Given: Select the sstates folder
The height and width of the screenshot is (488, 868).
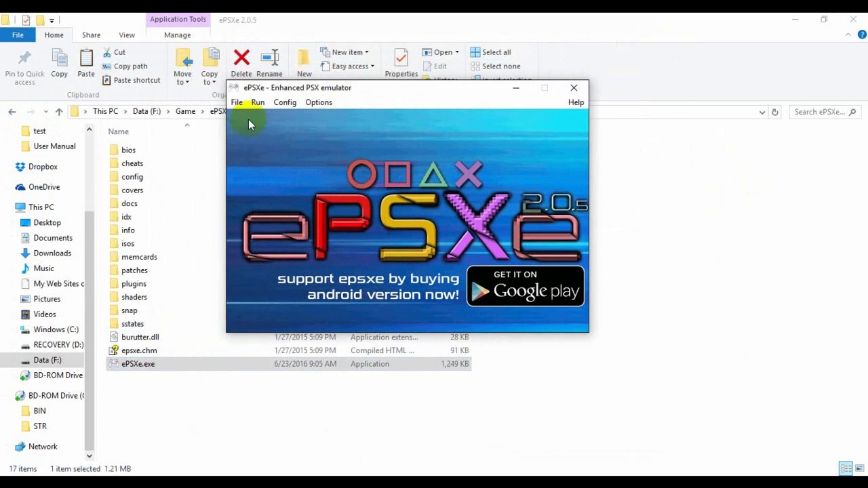Looking at the screenshot, I should click(x=132, y=324).
